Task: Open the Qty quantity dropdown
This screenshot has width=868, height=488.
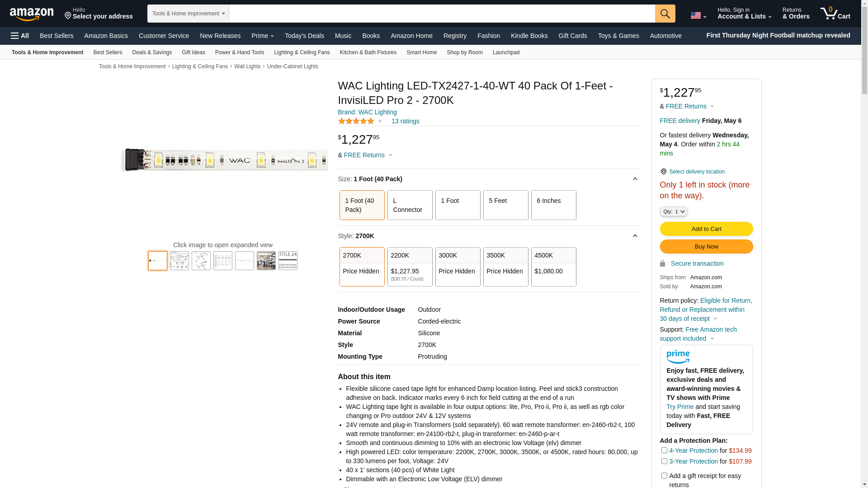Action: pyautogui.click(x=673, y=211)
